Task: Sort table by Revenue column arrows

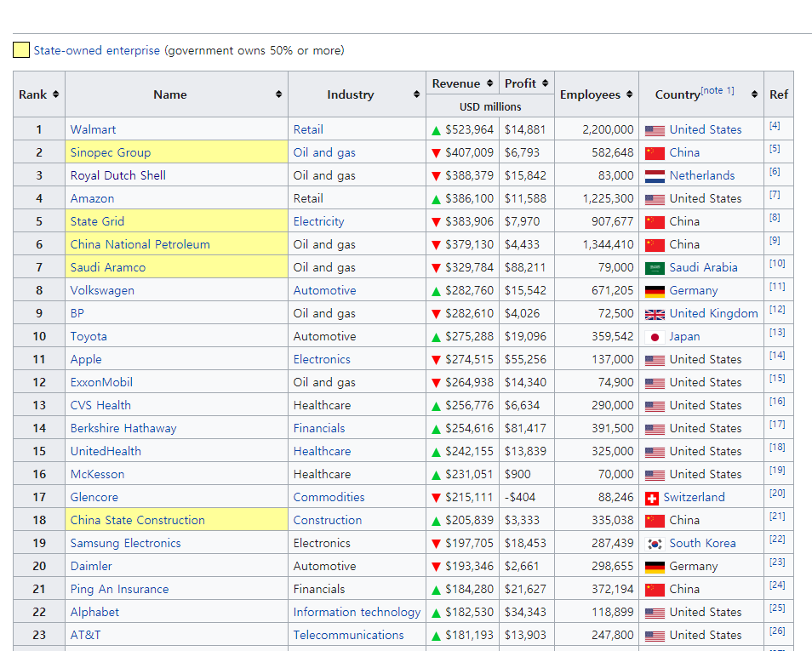Action: click(x=489, y=83)
